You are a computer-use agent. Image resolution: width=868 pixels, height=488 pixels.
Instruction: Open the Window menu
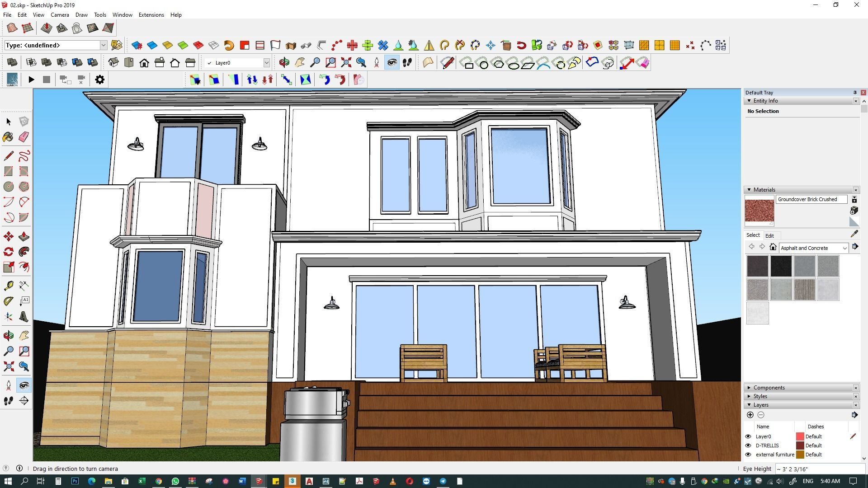click(122, 15)
